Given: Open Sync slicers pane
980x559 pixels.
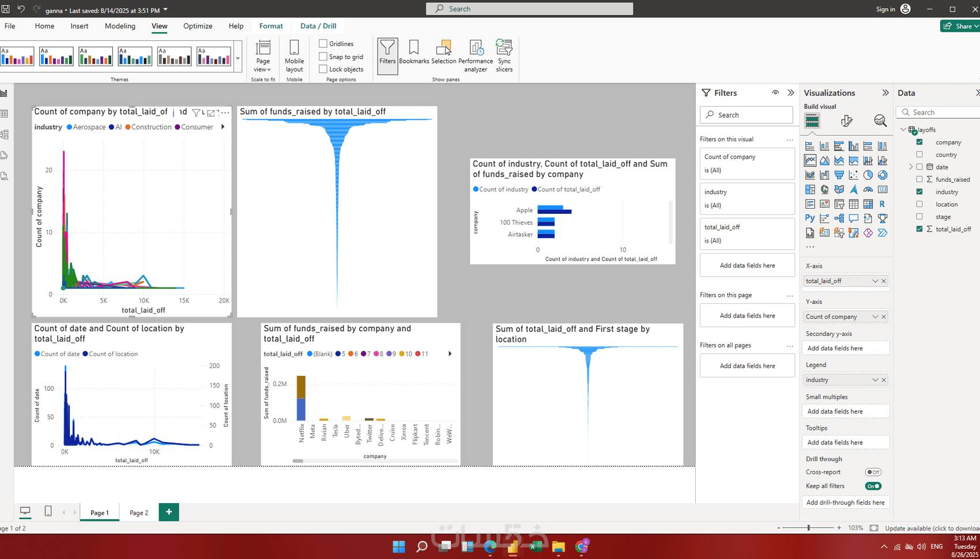Looking at the screenshot, I should coord(504,56).
